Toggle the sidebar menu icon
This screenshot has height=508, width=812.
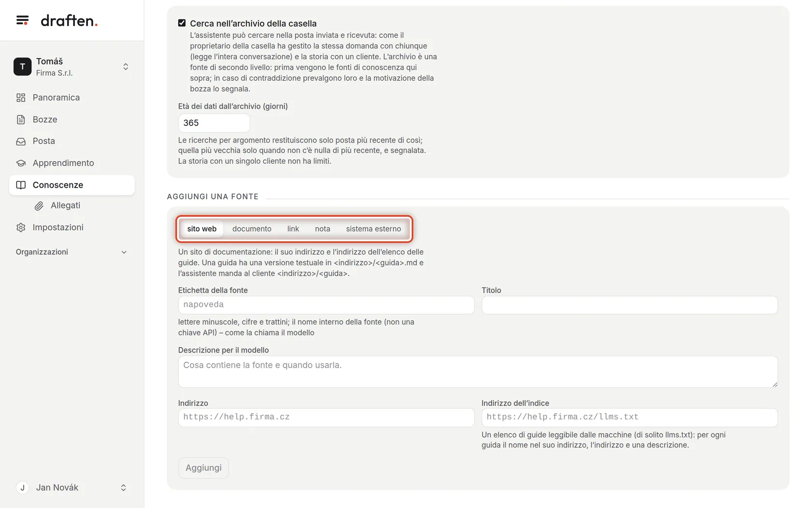[22, 20]
